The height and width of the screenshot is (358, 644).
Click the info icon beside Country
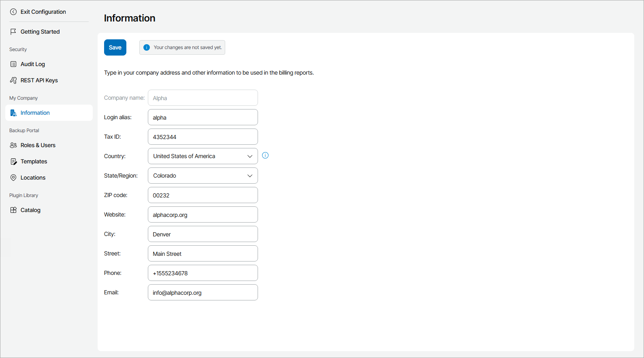tap(265, 155)
